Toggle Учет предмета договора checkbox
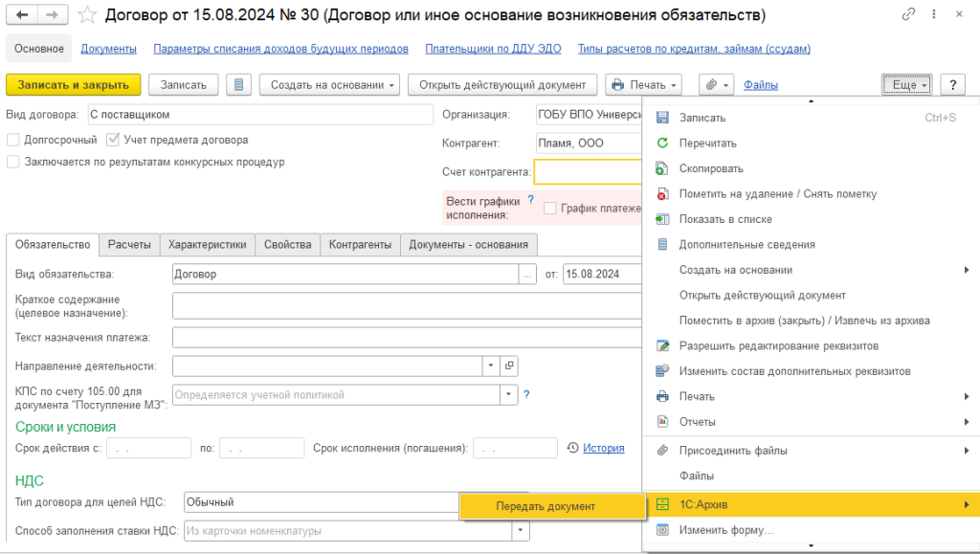Image resolution: width=980 pixels, height=554 pixels. pos(113,140)
